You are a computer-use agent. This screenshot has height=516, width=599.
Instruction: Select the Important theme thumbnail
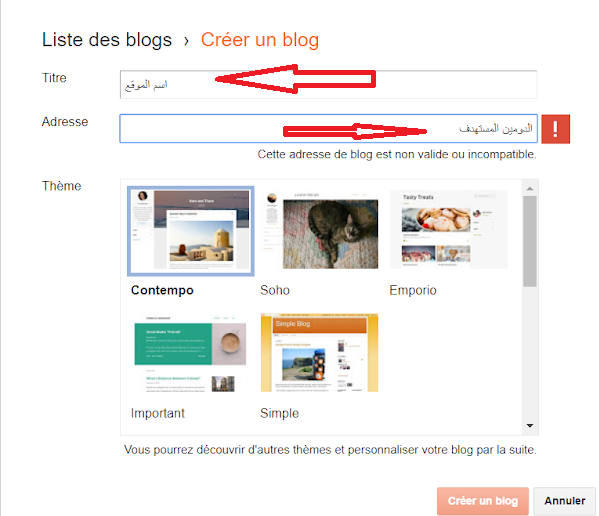pos(190,353)
